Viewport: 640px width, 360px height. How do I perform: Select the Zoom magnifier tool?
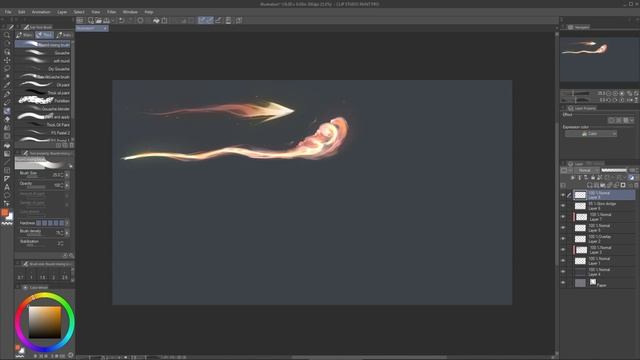(x=7, y=35)
